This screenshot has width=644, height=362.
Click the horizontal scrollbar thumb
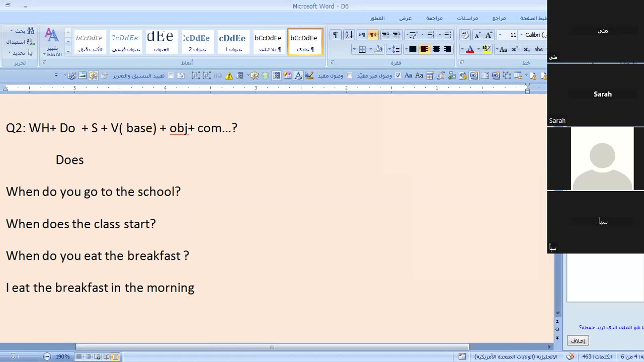click(272, 347)
